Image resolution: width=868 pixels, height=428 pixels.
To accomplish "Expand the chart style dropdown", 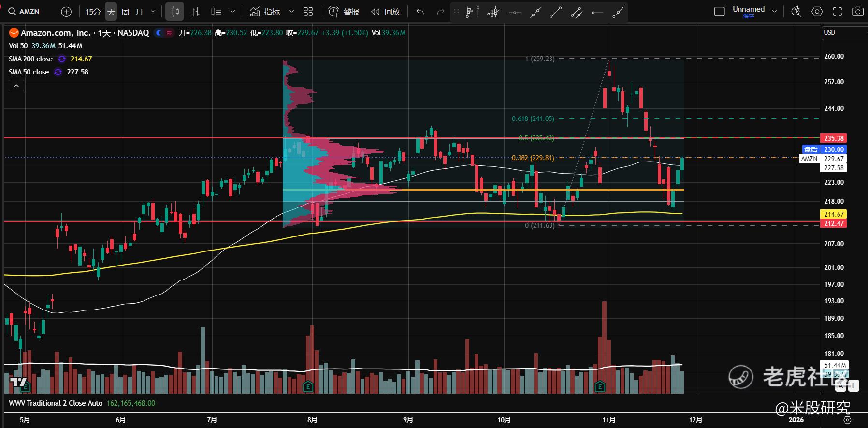I will (232, 12).
